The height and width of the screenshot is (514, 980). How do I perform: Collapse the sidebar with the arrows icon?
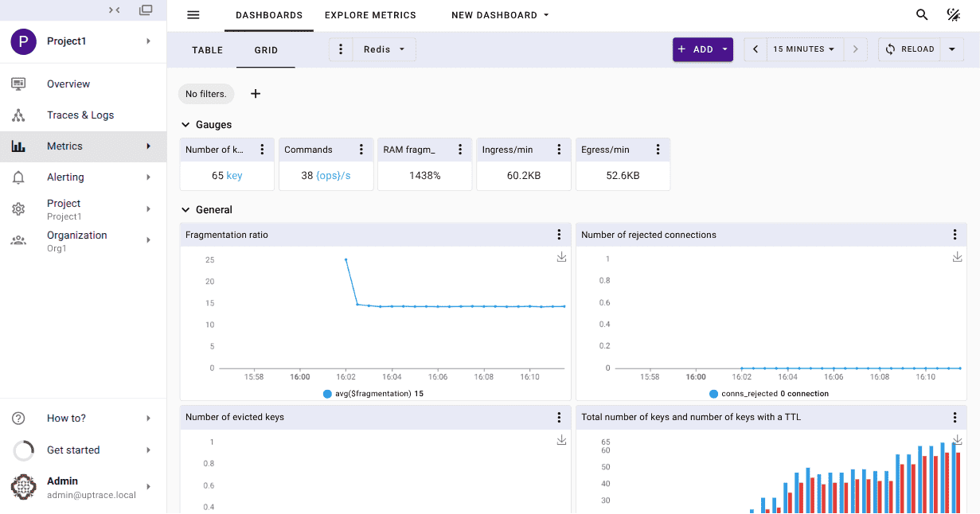tap(115, 10)
